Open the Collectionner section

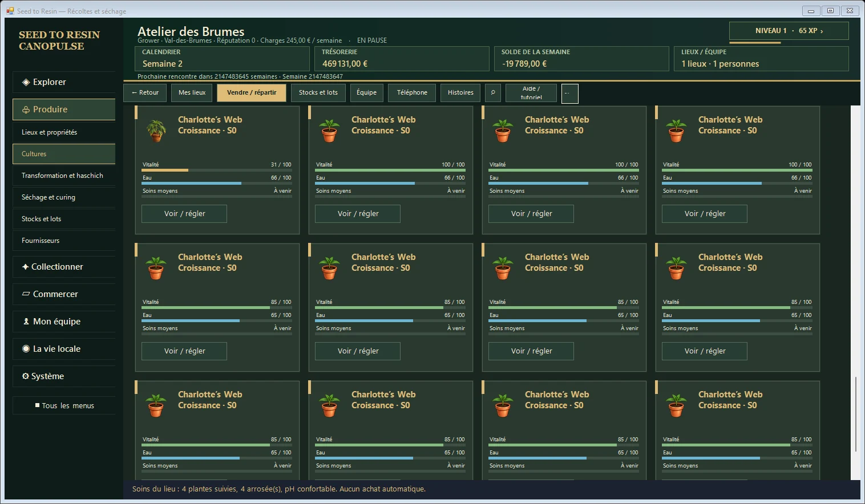[64, 267]
